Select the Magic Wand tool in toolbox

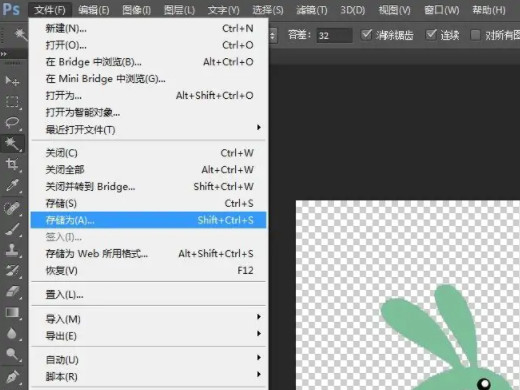pyautogui.click(x=12, y=143)
